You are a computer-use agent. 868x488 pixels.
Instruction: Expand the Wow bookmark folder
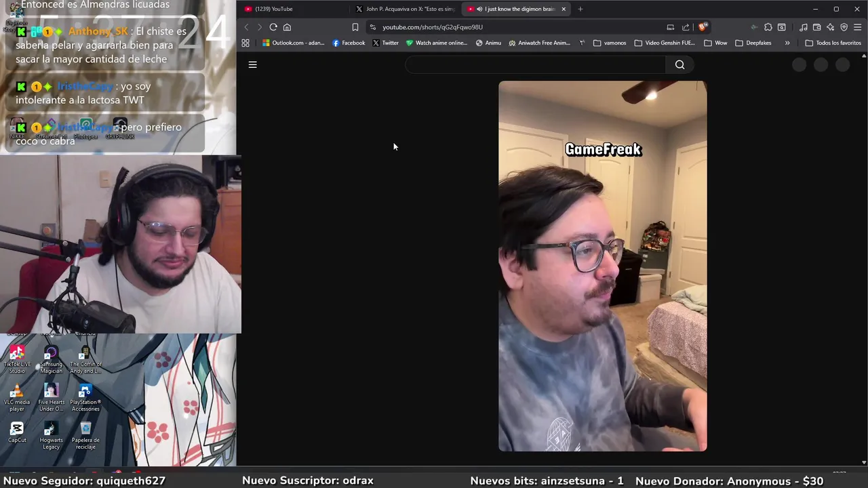(715, 43)
